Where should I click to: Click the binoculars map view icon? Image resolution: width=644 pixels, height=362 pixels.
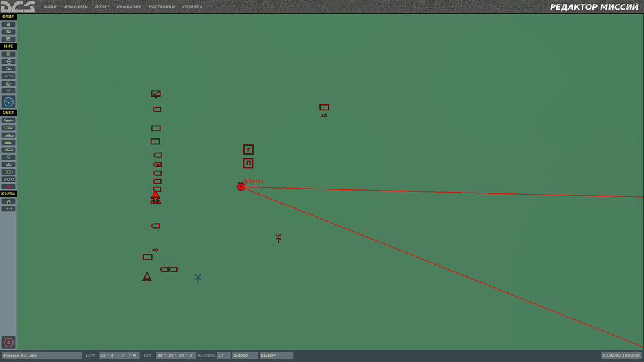8,202
